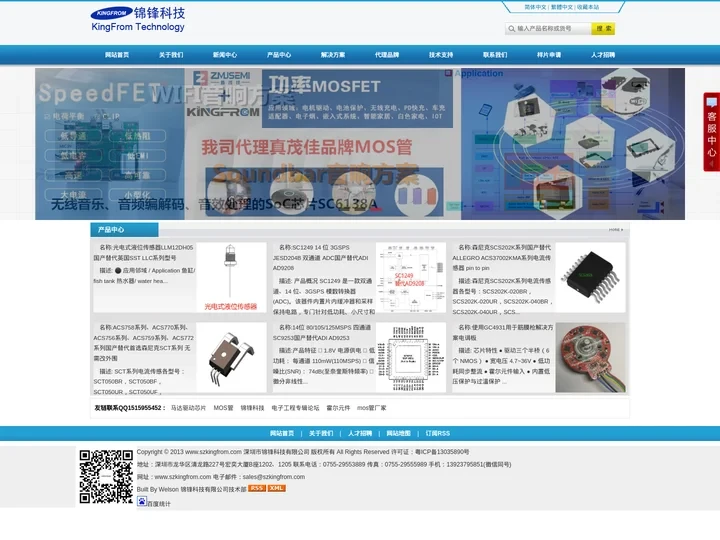Screen dimensions: 720x540
Task: Open the GC4931 red PCB thumbnail
Action: coord(591,357)
